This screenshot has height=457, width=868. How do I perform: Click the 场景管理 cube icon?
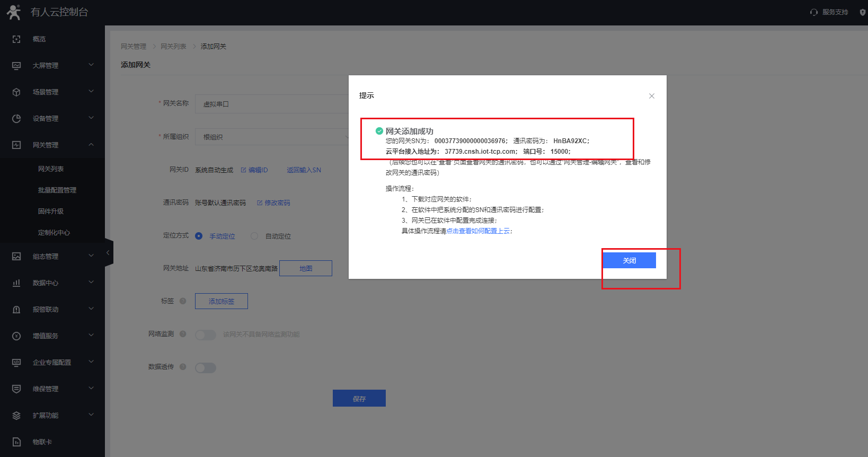click(x=16, y=92)
